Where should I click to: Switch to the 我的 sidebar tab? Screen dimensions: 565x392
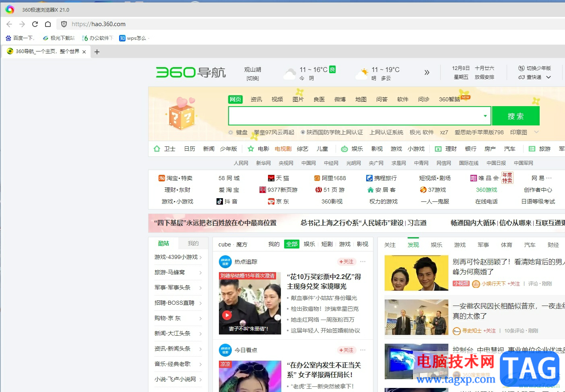pos(193,244)
